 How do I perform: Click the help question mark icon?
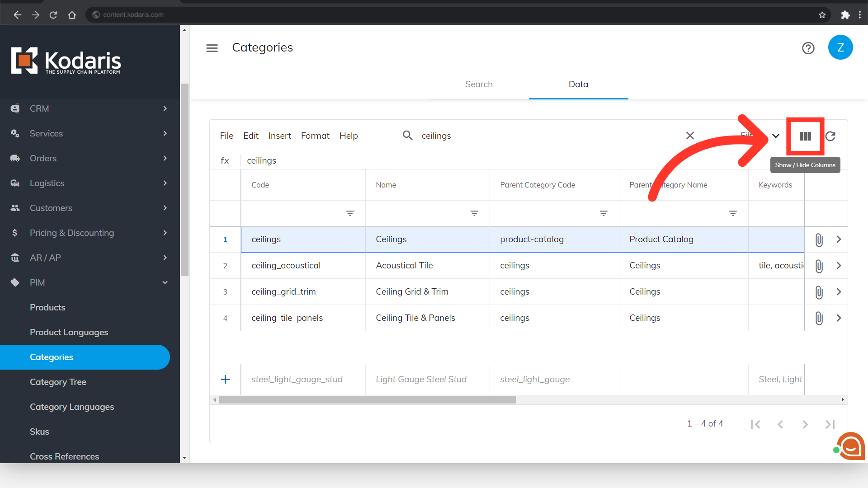(808, 48)
